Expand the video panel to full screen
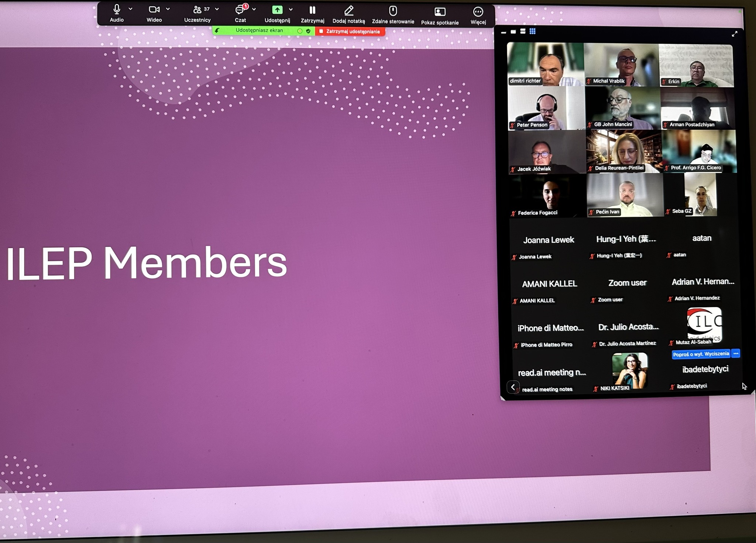756x543 pixels. tap(734, 34)
